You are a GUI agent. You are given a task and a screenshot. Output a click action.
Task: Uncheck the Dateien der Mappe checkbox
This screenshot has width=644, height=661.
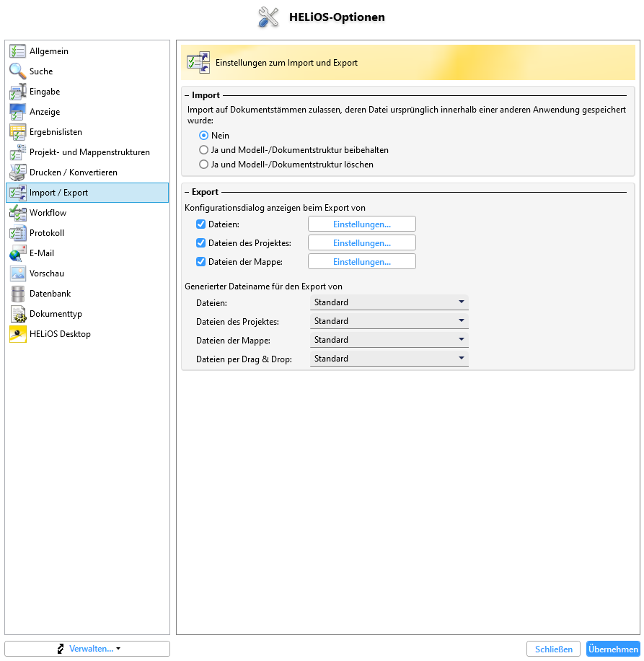click(201, 262)
